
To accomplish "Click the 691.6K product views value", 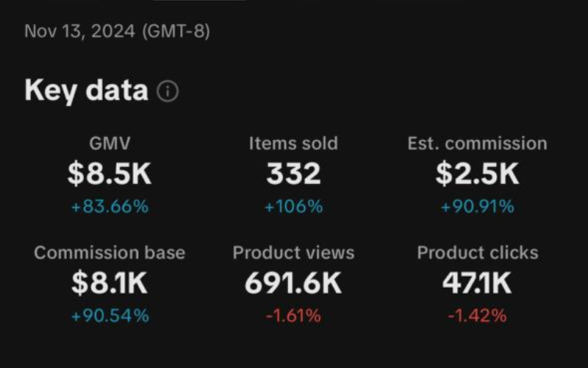I will click(293, 284).
